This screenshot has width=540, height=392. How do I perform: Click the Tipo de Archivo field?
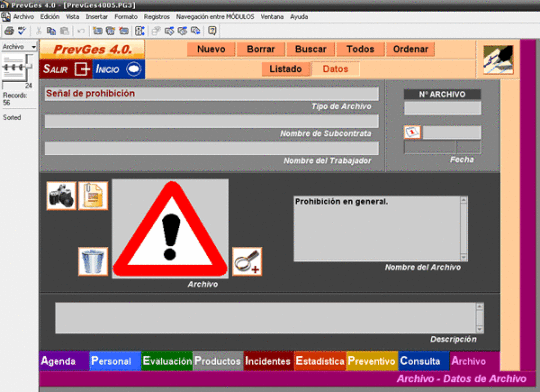tap(212, 94)
